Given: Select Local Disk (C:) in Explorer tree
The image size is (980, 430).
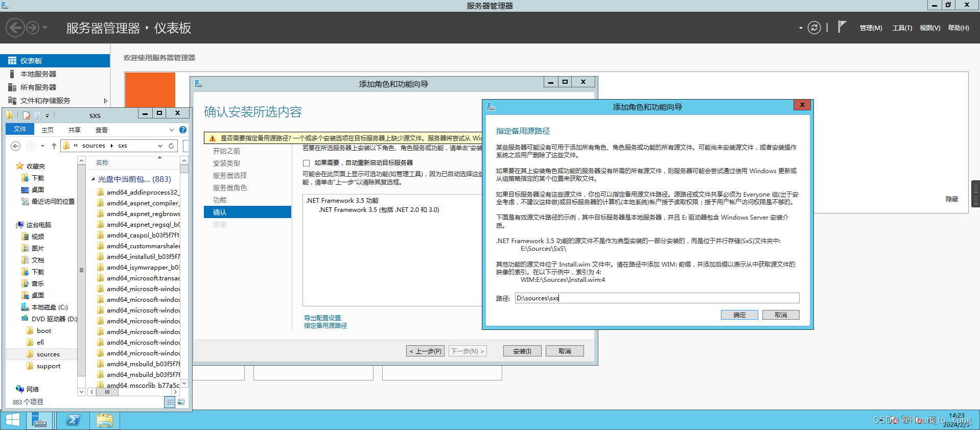Looking at the screenshot, I should tap(44, 307).
